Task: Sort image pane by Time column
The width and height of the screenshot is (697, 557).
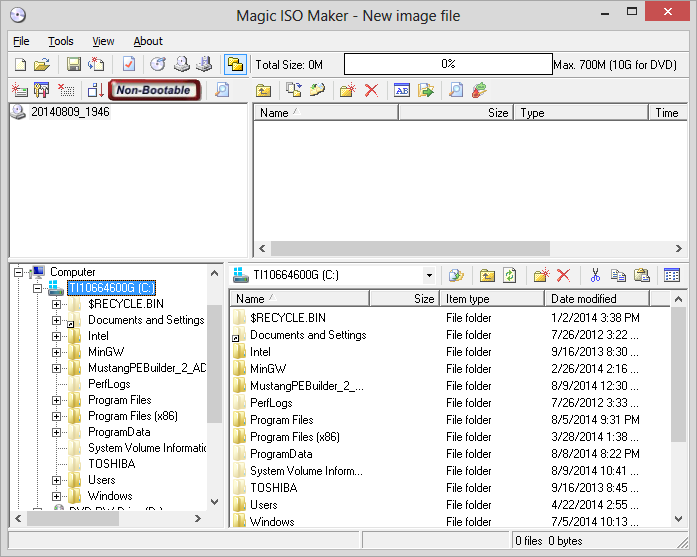Action: point(668,113)
